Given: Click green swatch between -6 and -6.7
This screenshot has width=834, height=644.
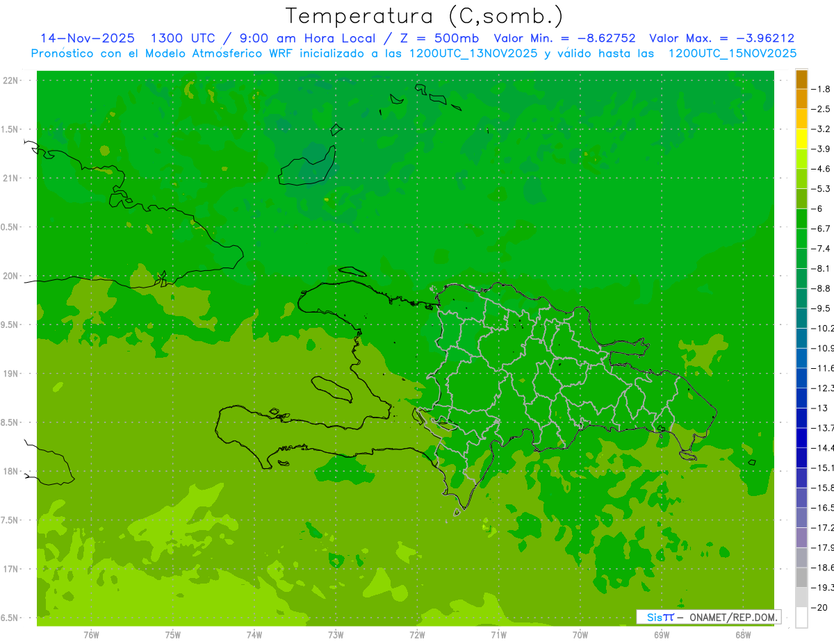Looking at the screenshot, I should (x=801, y=219).
